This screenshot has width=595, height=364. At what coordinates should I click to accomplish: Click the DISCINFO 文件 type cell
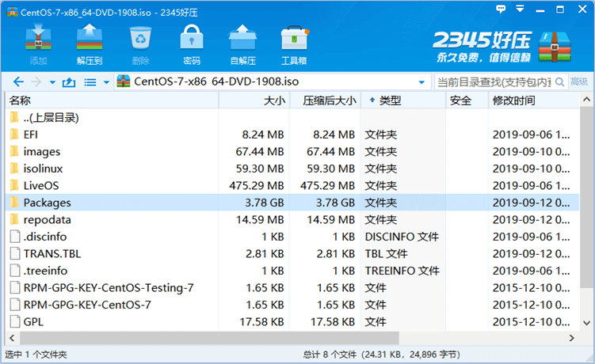pos(402,237)
